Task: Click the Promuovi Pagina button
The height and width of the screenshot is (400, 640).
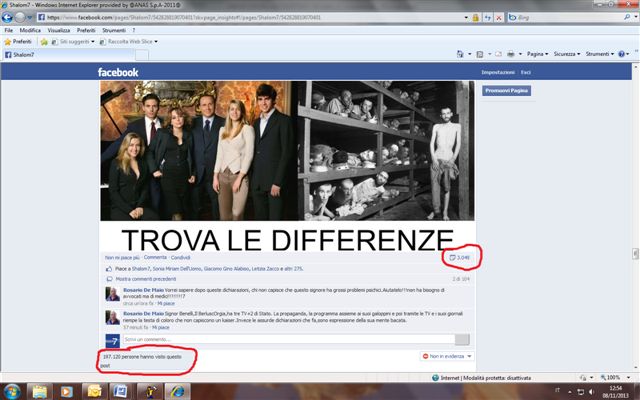Action: point(505,91)
